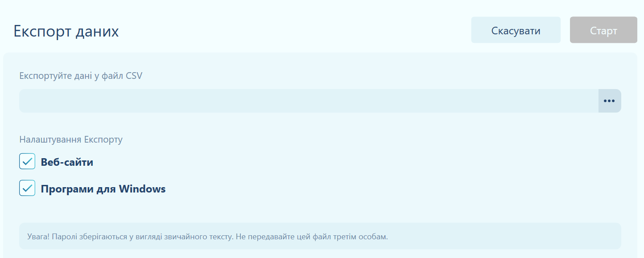Screen dimensions: 644x258
Task: Click the checkmark icon beside Програми для Windows
Action: point(27,188)
